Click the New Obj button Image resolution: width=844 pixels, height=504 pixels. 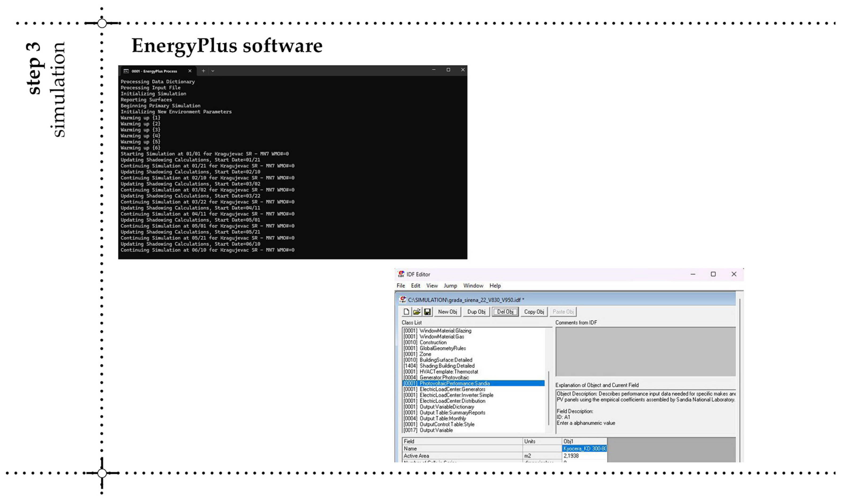447,311
